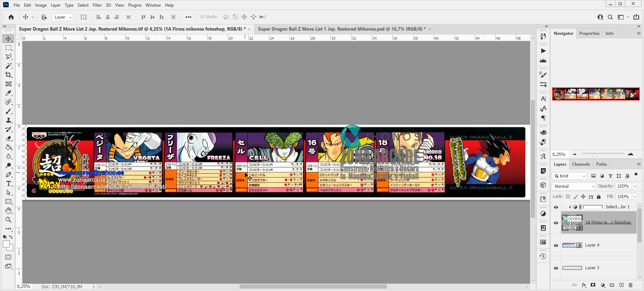Open the Plugins menu
This screenshot has height=291, width=644.
click(135, 5)
